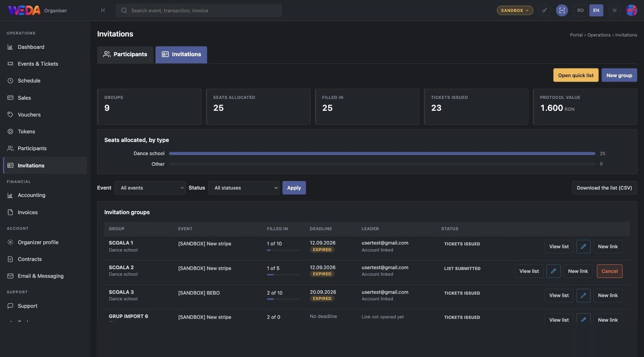Create a New group

pos(619,75)
